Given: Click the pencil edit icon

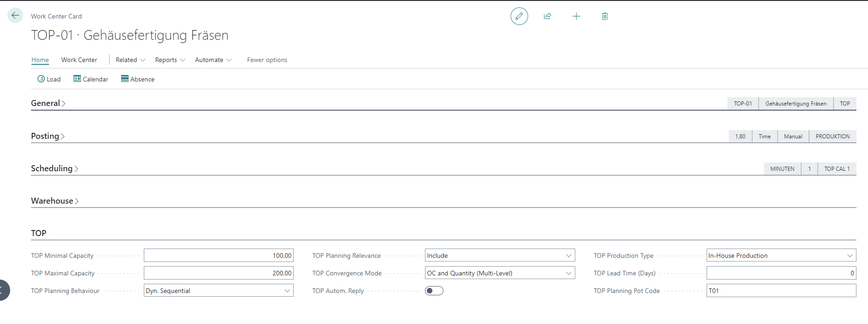Looking at the screenshot, I should 519,16.
